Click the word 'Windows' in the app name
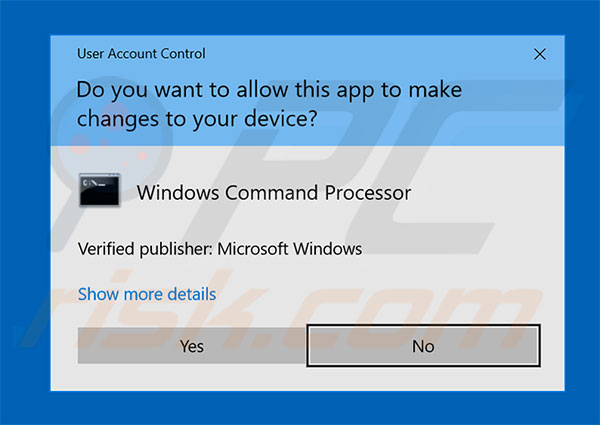This screenshot has height=425, width=600. point(178,192)
